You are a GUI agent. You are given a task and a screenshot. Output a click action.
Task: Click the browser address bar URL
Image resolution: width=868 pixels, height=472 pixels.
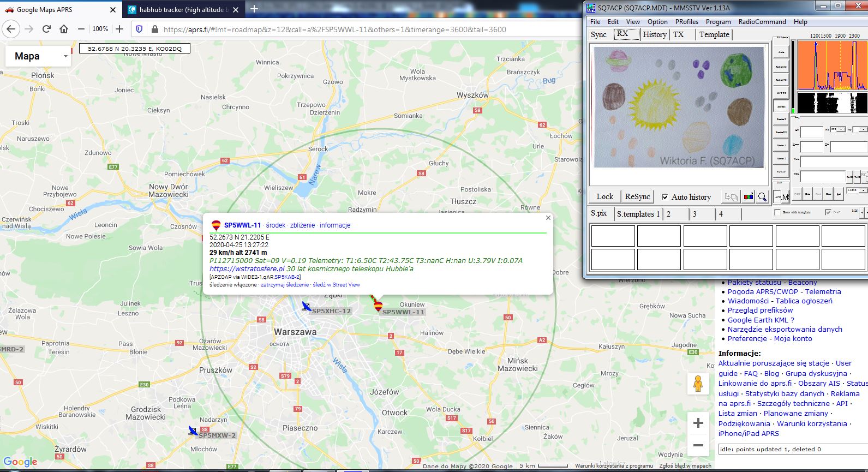tap(335, 29)
